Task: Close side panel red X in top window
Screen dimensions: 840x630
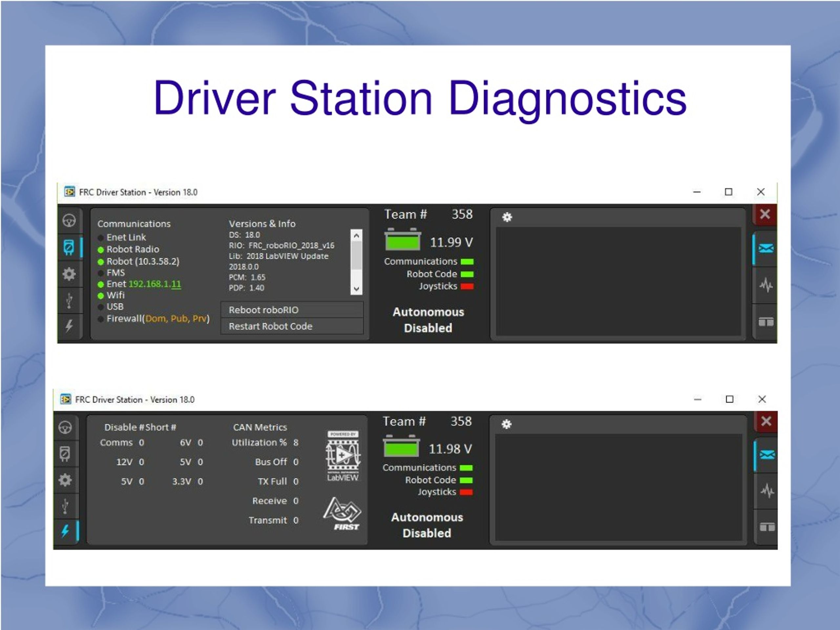Action: click(765, 214)
